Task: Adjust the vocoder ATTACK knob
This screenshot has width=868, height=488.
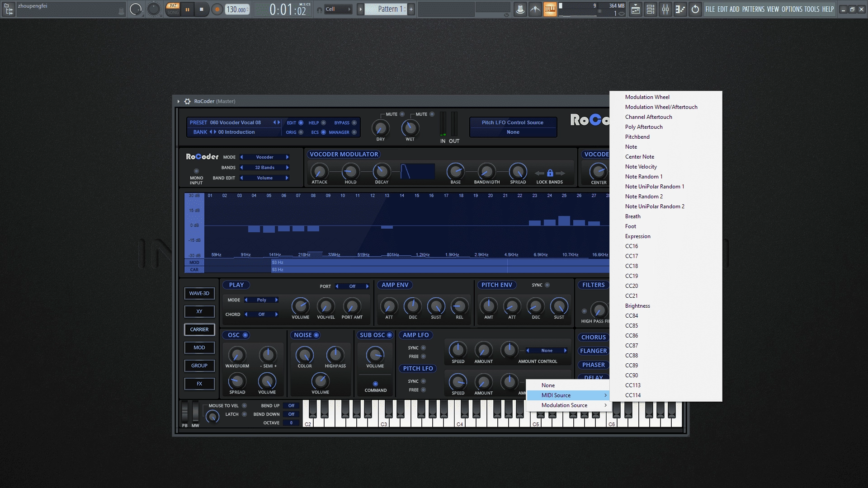Action: coord(319,172)
